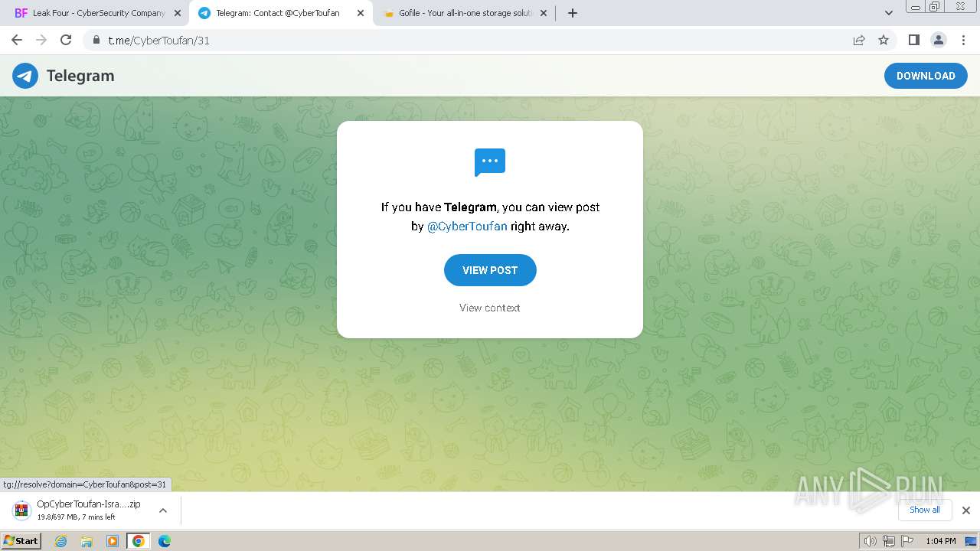980x551 pixels.
Task: Launch Microsoft Edge from taskbar
Action: [165, 541]
